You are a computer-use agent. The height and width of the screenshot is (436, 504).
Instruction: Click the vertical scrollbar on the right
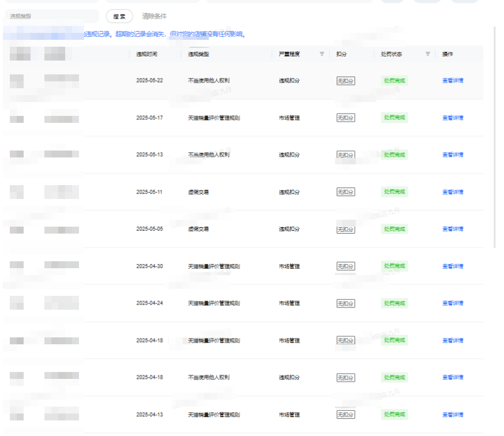495,138
